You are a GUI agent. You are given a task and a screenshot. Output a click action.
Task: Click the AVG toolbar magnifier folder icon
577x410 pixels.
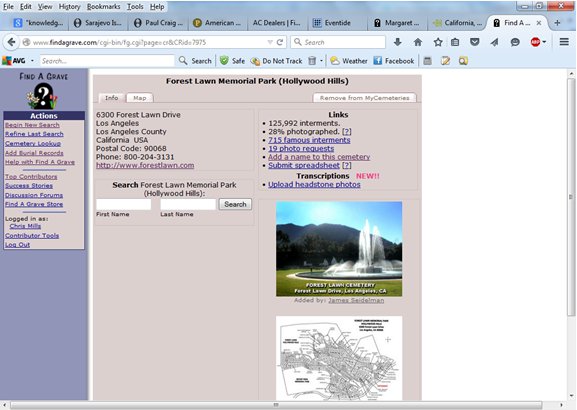click(463, 61)
